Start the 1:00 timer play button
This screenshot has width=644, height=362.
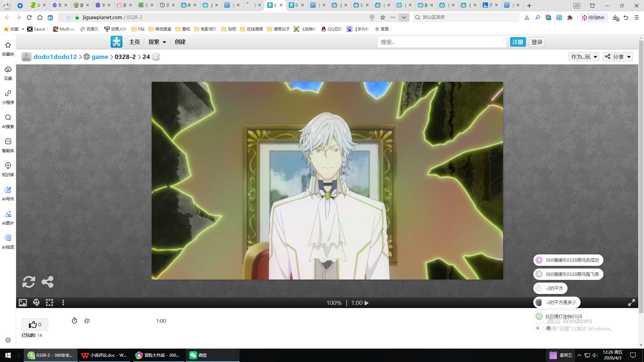click(366, 303)
